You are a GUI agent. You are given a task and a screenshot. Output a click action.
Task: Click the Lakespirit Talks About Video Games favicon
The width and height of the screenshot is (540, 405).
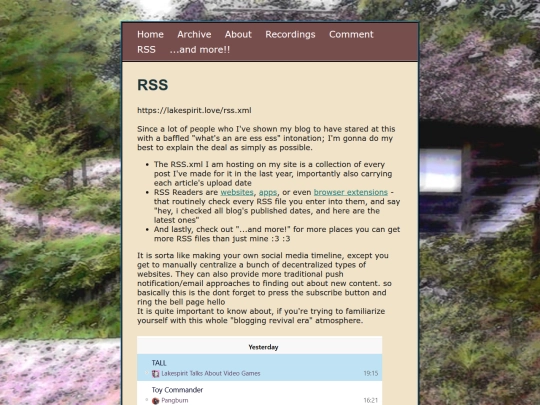click(155, 373)
